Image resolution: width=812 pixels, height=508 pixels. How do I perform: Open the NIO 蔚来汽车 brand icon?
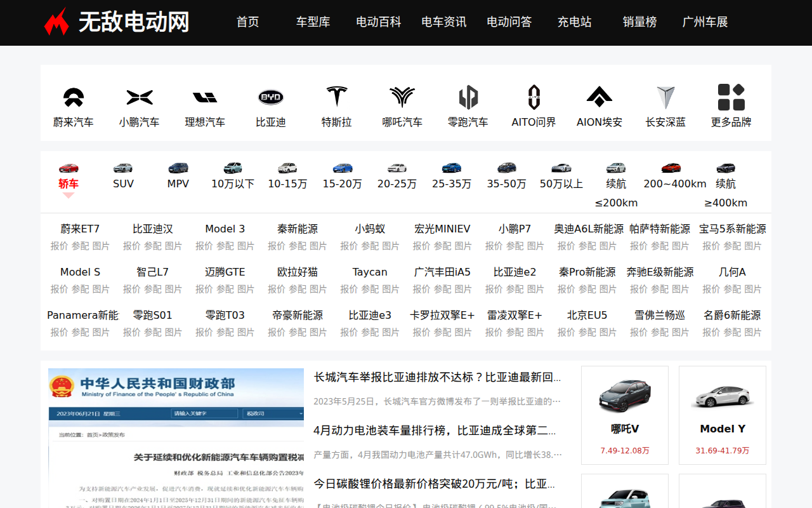pyautogui.click(x=74, y=97)
